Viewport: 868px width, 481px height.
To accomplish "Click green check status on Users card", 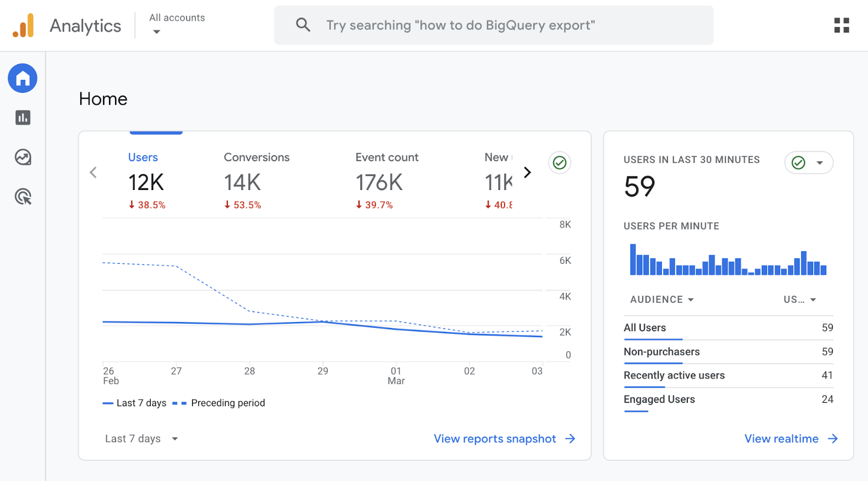I will [559, 163].
